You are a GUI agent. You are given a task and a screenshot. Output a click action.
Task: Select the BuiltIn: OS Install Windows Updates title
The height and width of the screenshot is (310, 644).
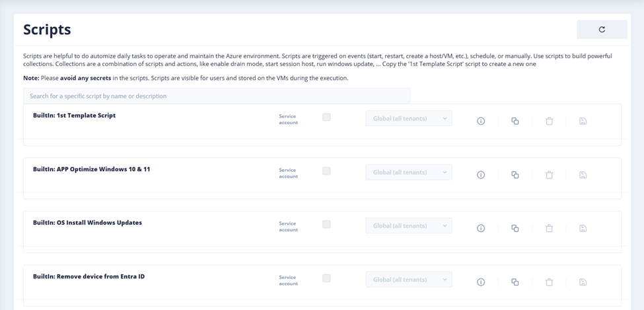pos(87,223)
